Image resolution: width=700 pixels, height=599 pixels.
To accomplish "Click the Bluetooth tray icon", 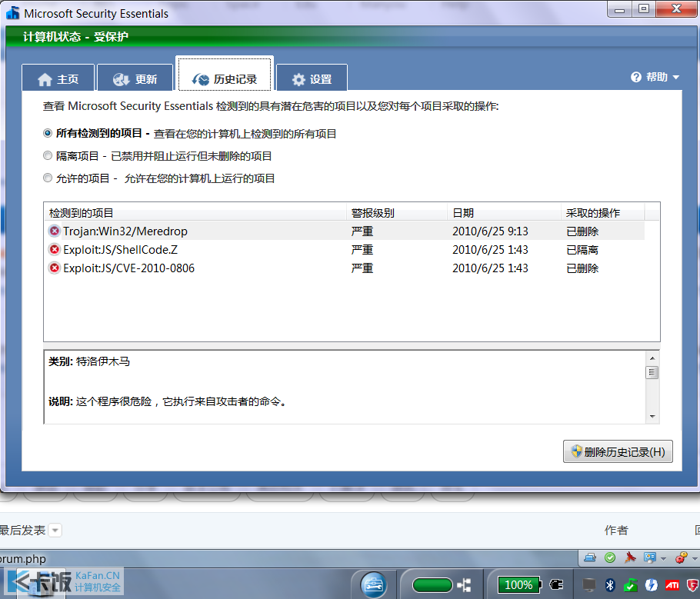I will [610, 584].
